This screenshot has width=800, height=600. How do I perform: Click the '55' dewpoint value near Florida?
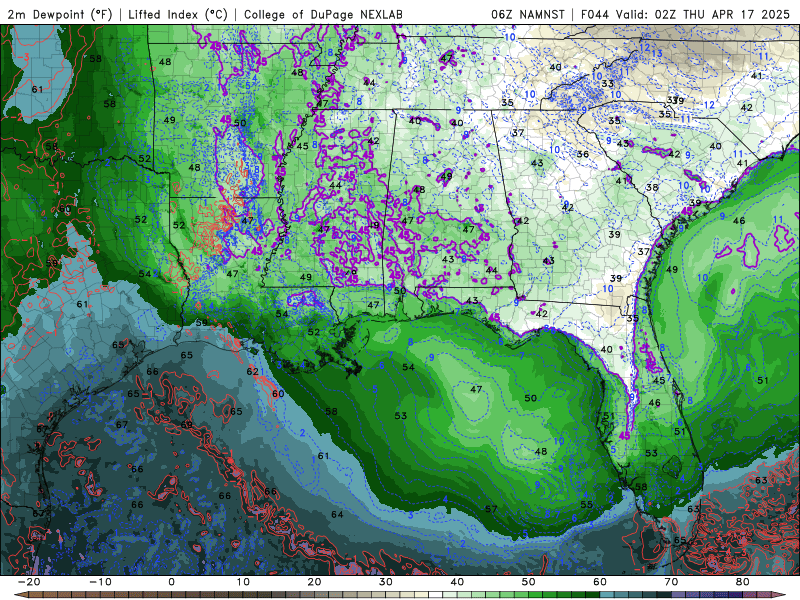(x=587, y=505)
